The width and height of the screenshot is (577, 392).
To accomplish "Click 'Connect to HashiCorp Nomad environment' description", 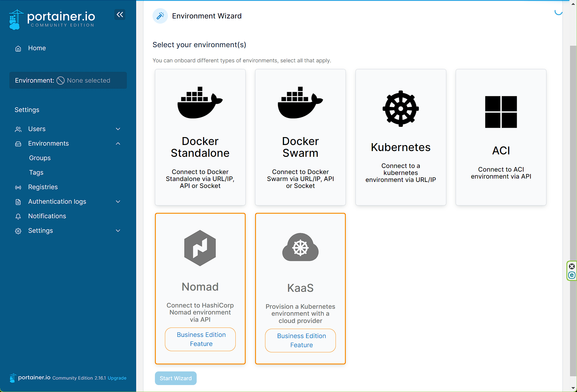I will pos(200,312).
